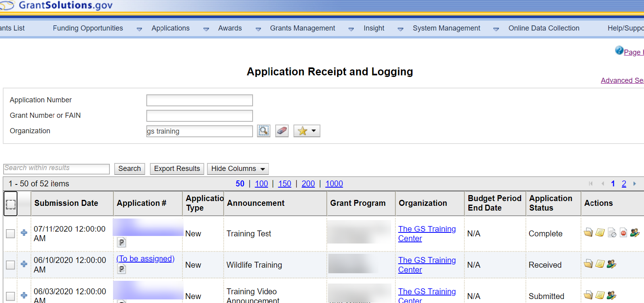The width and height of the screenshot is (644, 303).
Task: Open folder icon in Complete row
Action: (588, 233)
